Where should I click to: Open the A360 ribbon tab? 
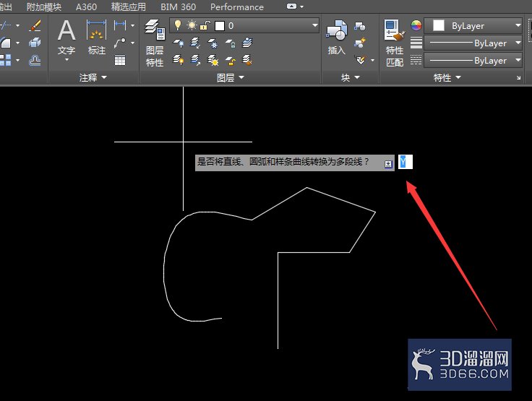[x=86, y=7]
